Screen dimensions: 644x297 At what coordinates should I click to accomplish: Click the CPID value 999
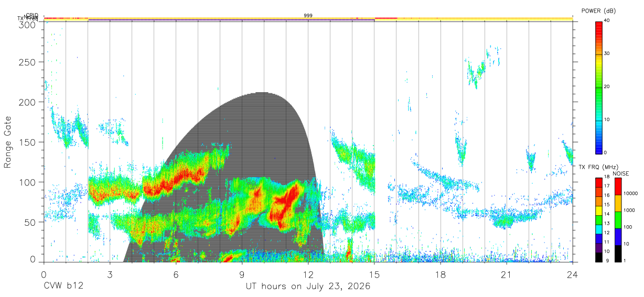[308, 16]
